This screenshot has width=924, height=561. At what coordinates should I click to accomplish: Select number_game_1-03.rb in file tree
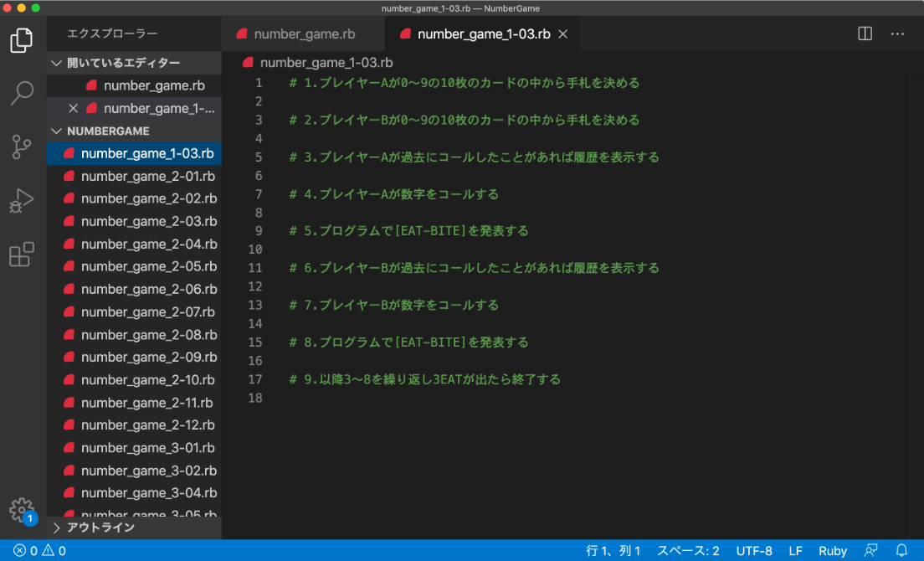(134, 153)
